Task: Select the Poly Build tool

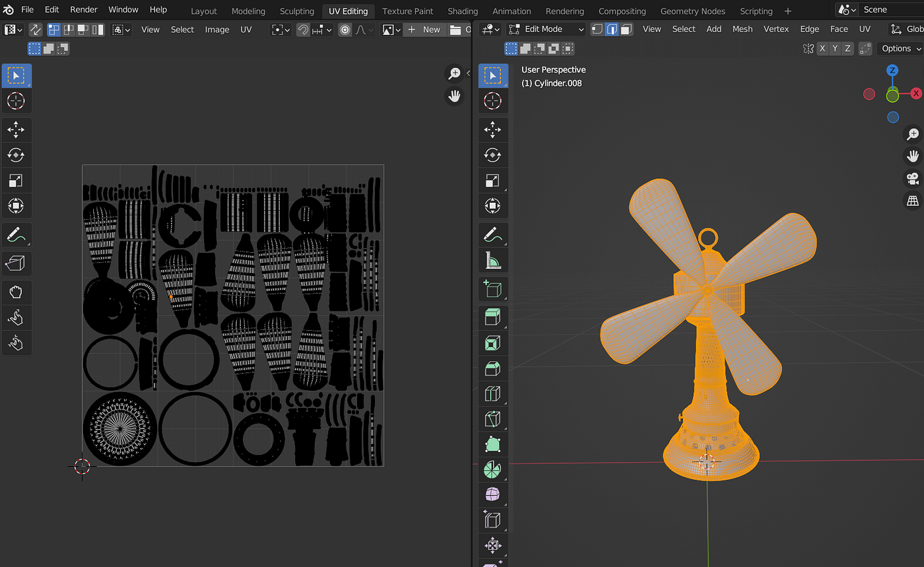Action: coord(493,445)
